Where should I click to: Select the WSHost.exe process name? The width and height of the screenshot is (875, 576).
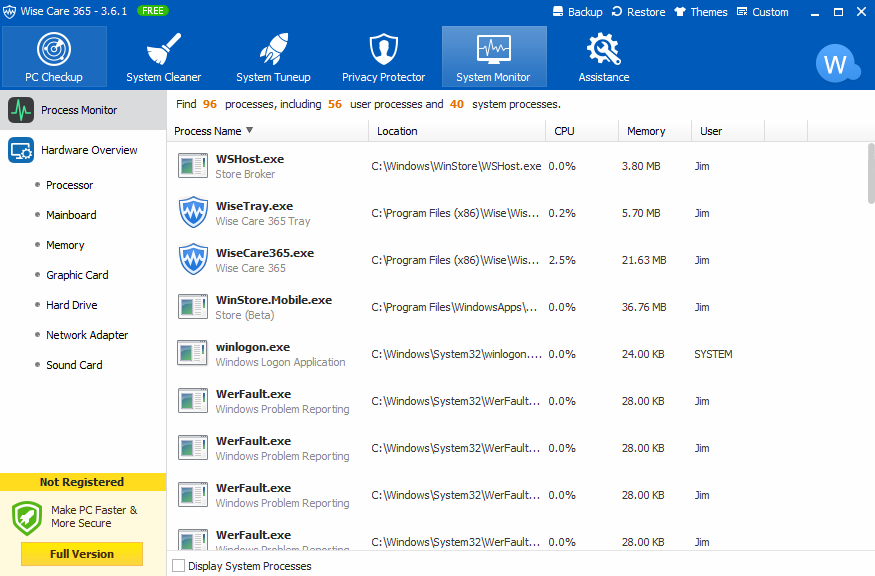[x=249, y=159]
